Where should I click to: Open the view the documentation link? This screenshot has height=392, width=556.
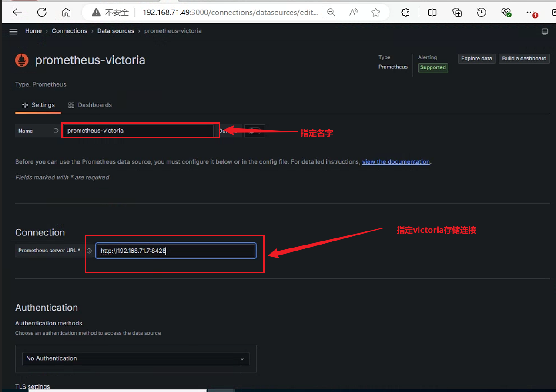pyautogui.click(x=396, y=162)
